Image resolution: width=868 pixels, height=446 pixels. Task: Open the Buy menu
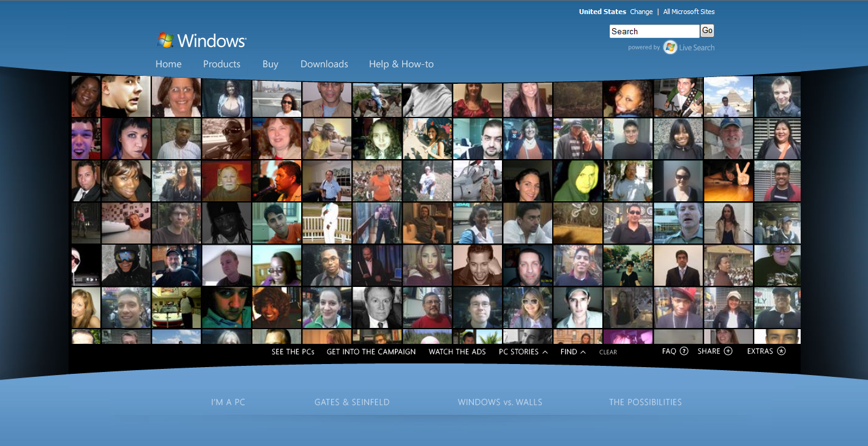pos(271,64)
